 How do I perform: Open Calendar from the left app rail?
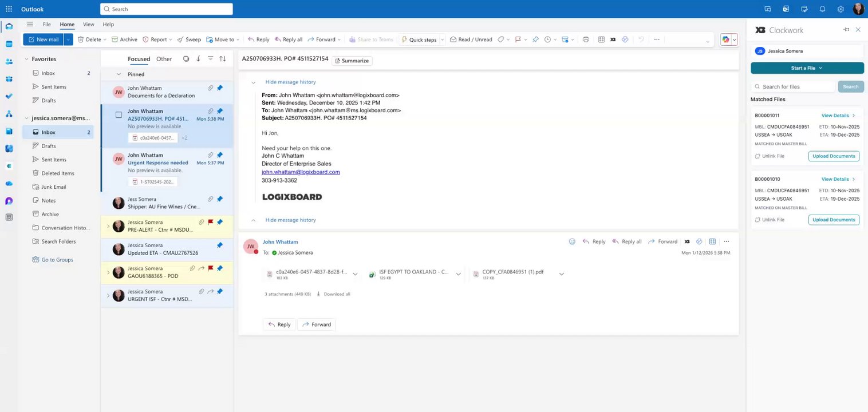click(x=9, y=44)
